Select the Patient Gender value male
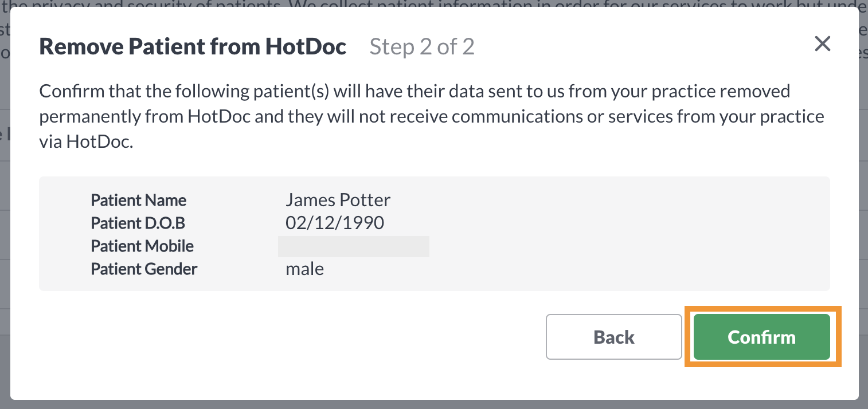Screen dimensions: 868x409 [x=304, y=269]
